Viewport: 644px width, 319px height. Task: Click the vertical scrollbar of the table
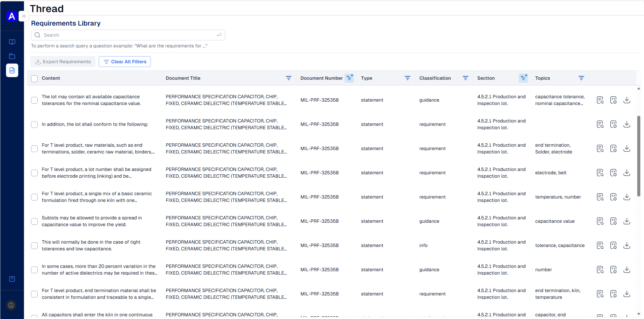point(639,156)
